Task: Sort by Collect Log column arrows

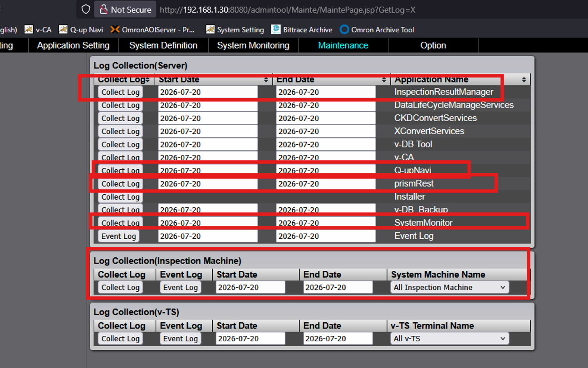Action: (148, 79)
